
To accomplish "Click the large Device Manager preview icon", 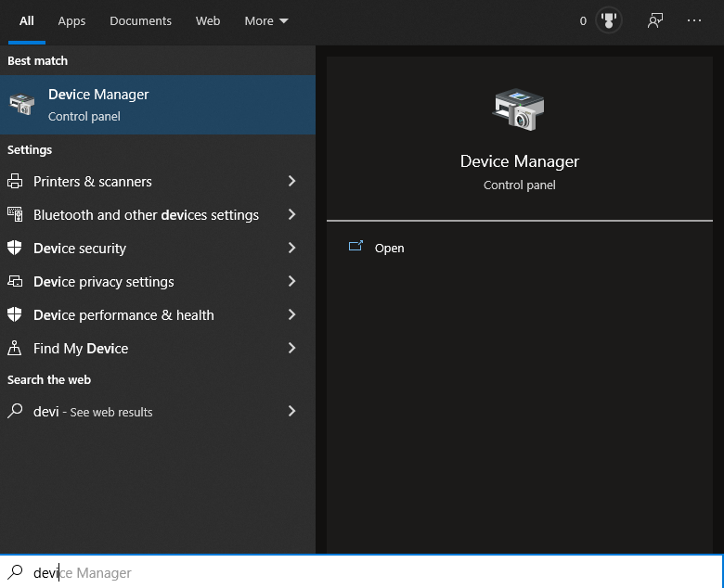I will pyautogui.click(x=519, y=109).
